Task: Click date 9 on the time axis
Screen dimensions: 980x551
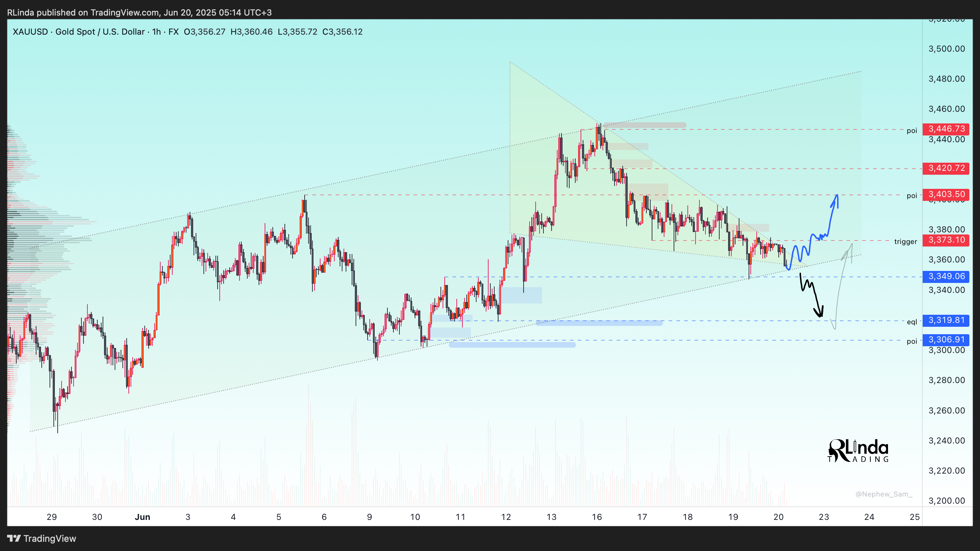Action: coord(369,517)
